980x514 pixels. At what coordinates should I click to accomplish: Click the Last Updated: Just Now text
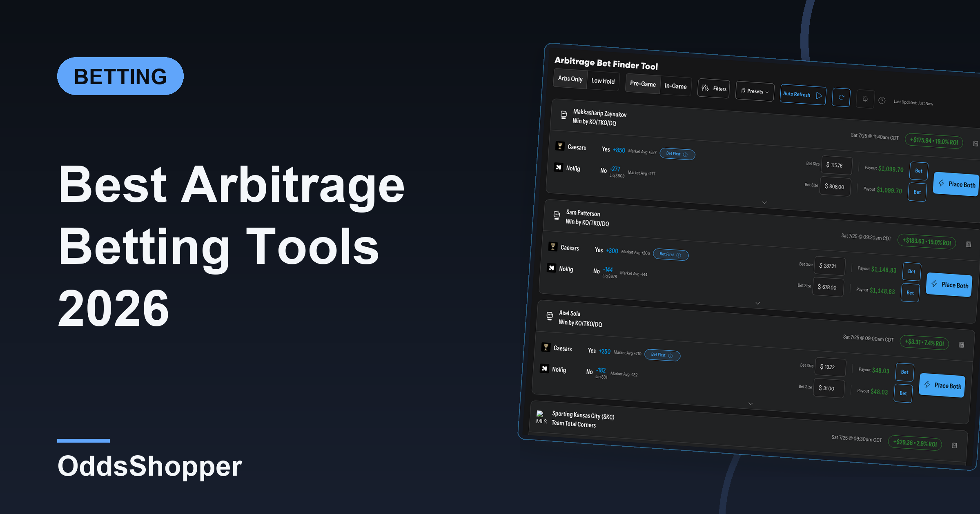913,103
